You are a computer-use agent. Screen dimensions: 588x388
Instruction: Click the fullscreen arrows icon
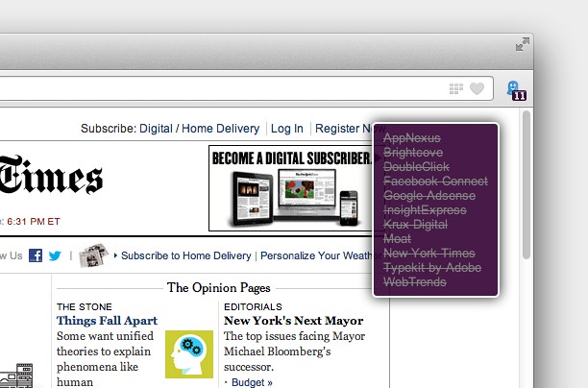(523, 44)
